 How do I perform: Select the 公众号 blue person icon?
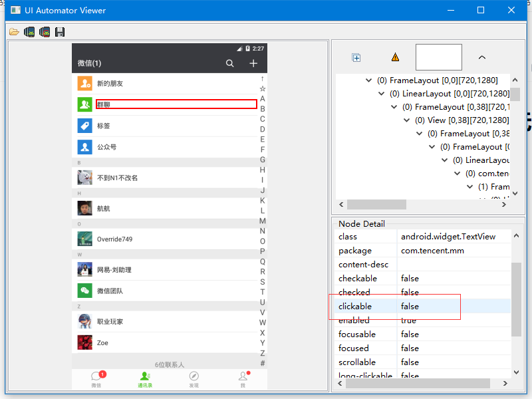[85, 147]
